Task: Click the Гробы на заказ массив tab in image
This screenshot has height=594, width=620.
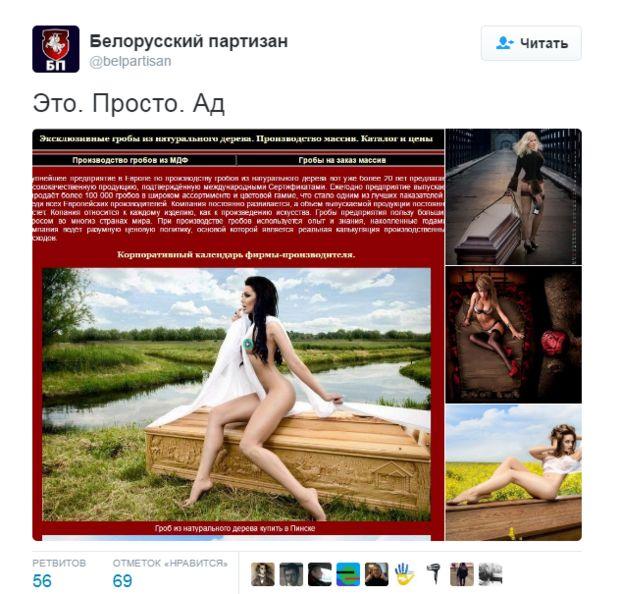Action: click(x=342, y=160)
